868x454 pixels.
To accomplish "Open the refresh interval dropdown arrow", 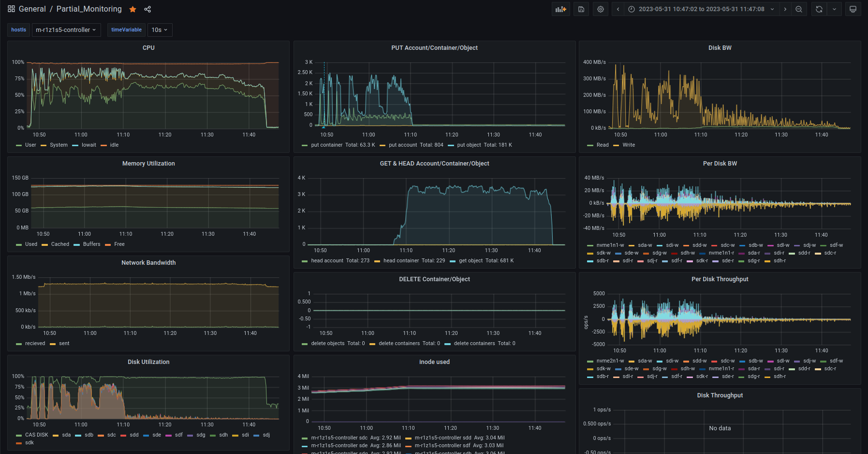I will point(834,9).
